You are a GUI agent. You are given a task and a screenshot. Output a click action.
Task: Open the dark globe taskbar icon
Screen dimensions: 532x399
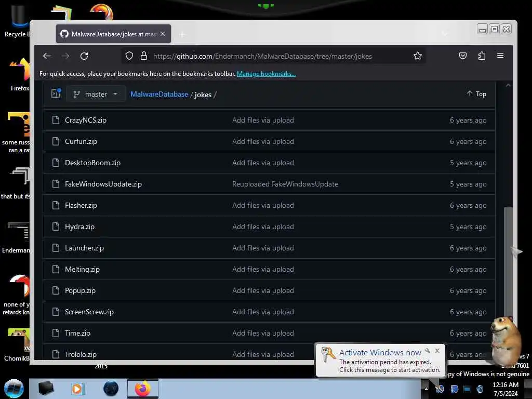click(111, 389)
